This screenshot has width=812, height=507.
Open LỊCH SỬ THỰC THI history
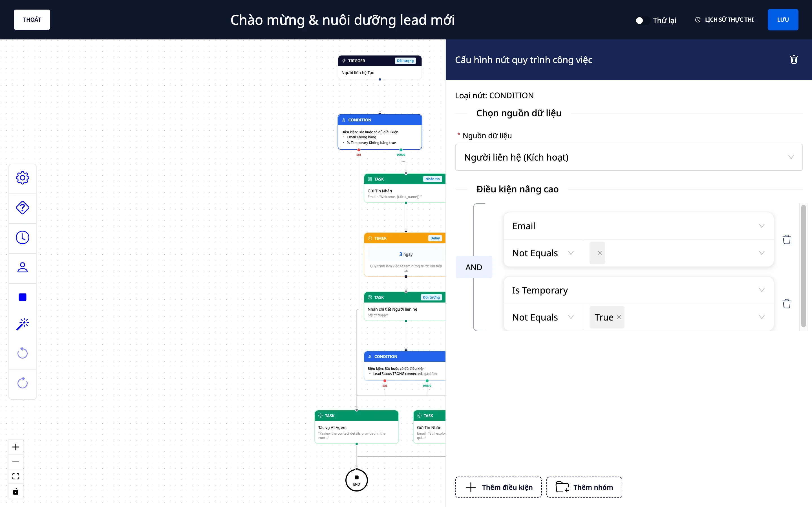[x=724, y=20]
